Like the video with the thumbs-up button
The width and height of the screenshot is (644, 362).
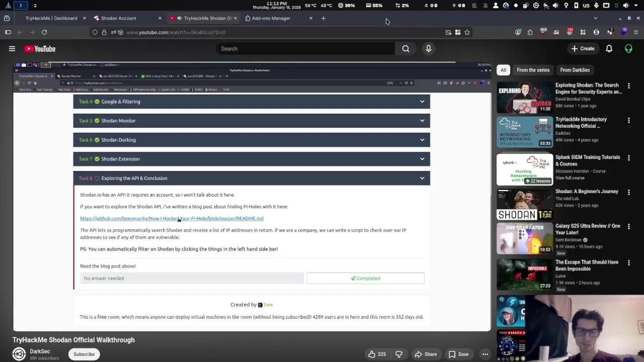coord(377,354)
